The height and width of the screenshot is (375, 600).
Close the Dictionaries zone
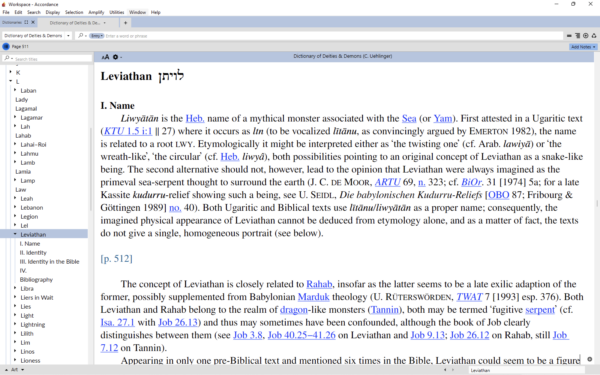33,22
